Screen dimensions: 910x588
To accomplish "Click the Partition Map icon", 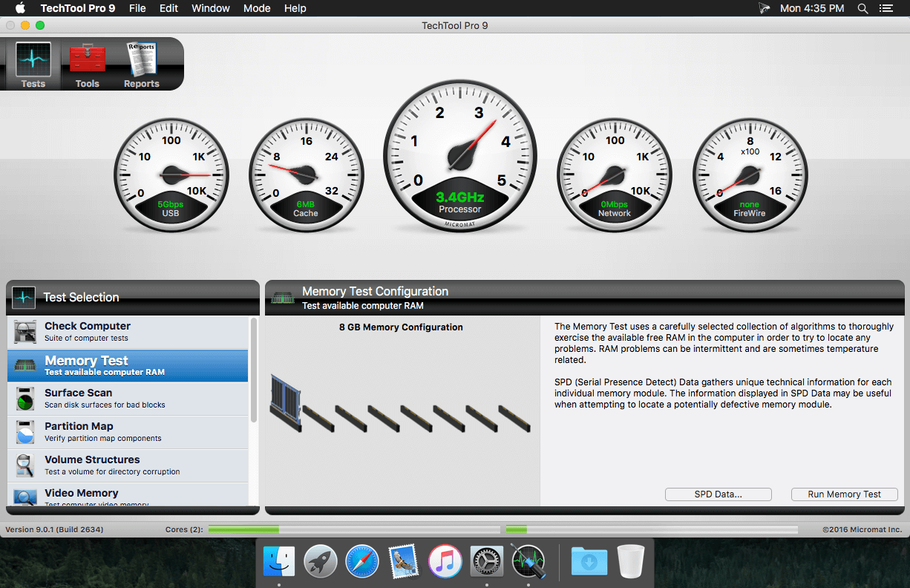I will 25,432.
